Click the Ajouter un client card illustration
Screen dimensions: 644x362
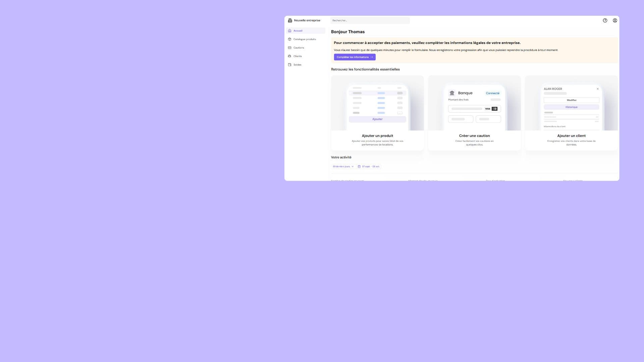571,103
